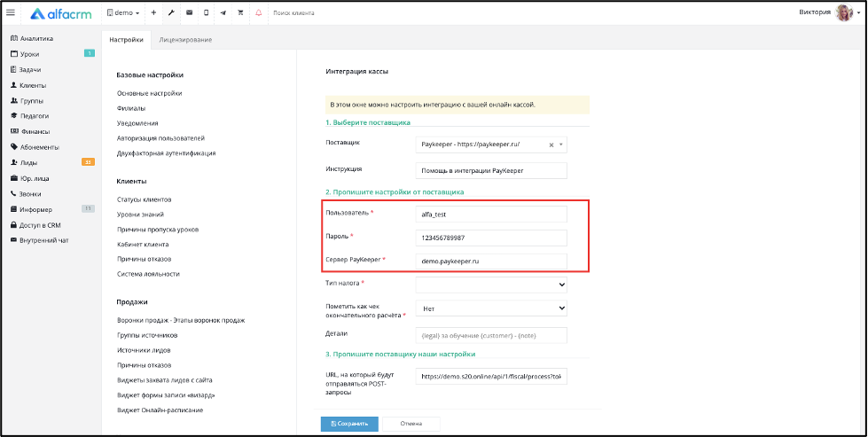This screenshot has height=437, width=868.
Task: Open Пометить как чек окончательного расчёта dropdown
Action: 491,308
